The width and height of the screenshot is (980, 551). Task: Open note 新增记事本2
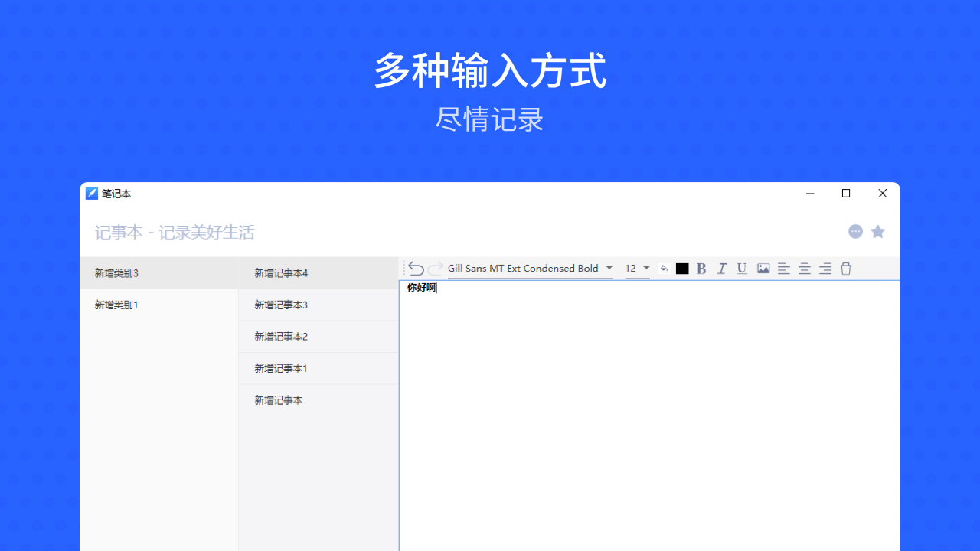(318, 337)
